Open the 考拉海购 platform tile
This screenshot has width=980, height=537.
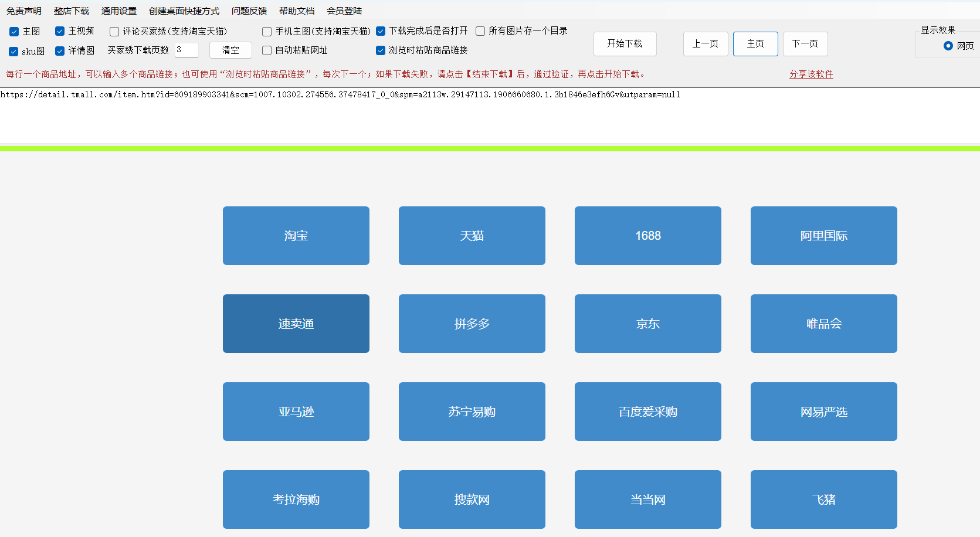coord(296,499)
